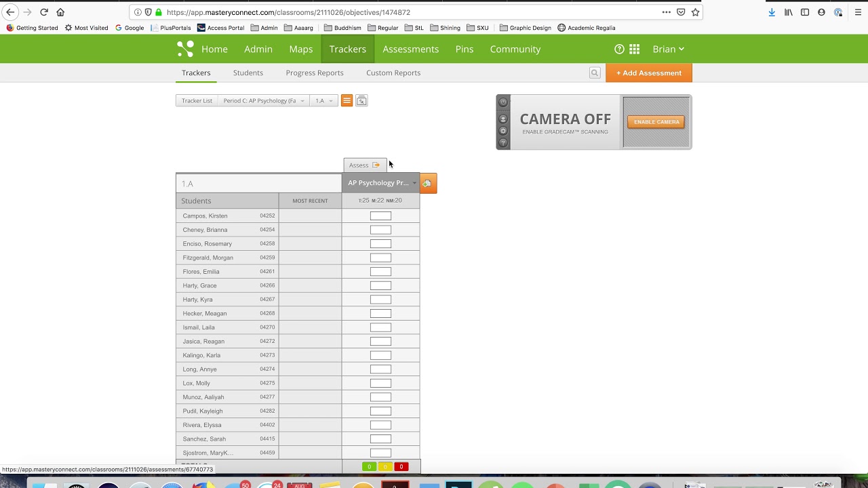
Task: Open the Pins menu
Action: (465, 49)
